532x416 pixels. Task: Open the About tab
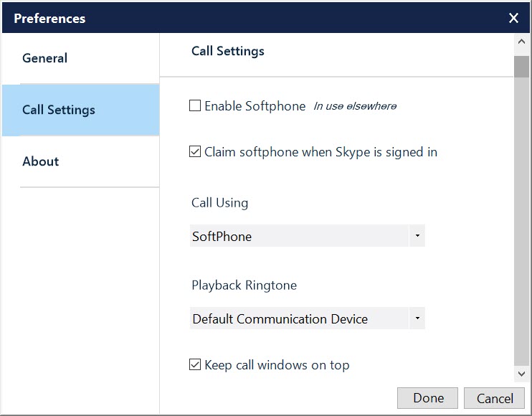click(41, 161)
